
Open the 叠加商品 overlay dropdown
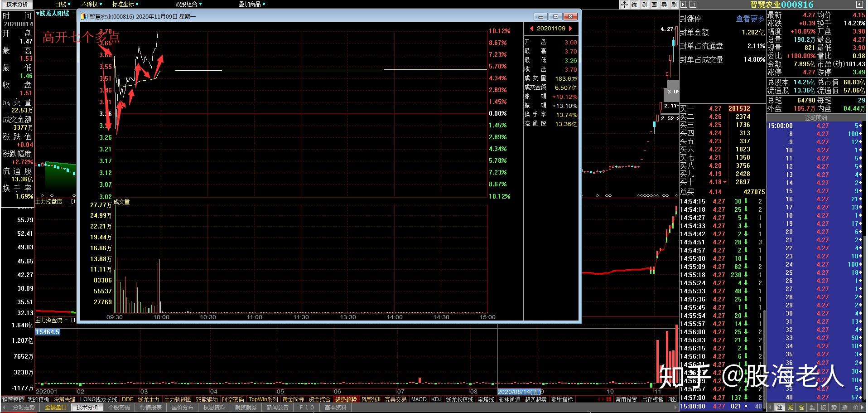252,4
